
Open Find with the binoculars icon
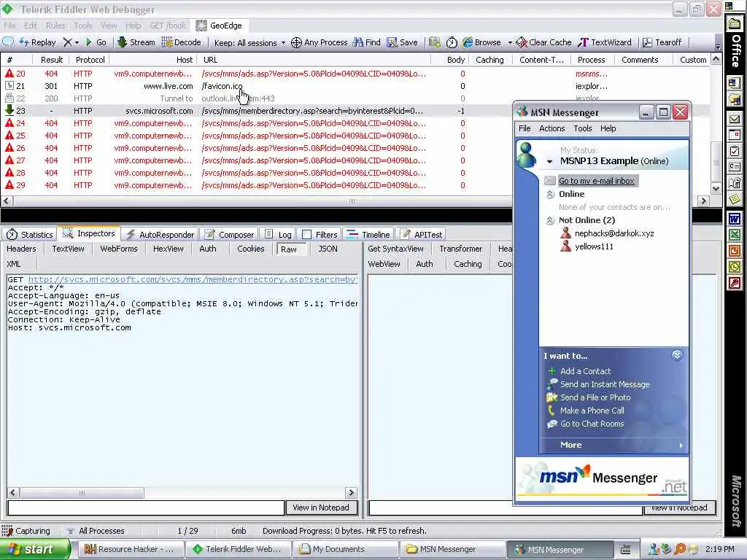click(x=366, y=42)
